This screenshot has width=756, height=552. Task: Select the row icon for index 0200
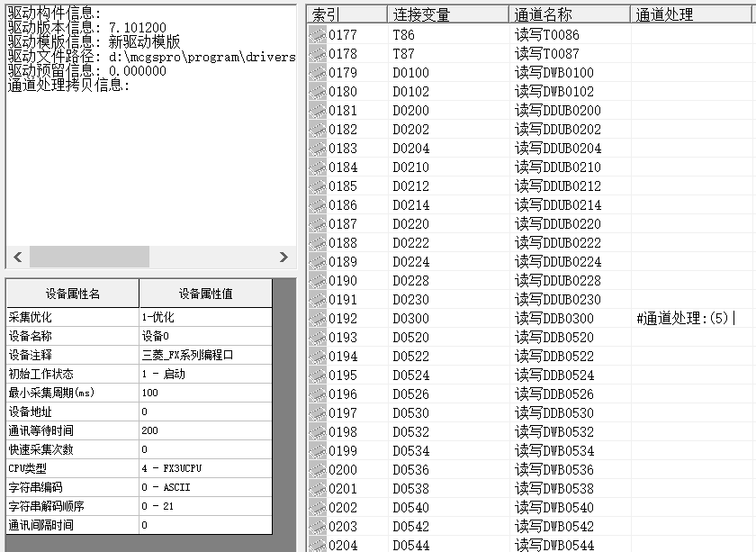point(317,470)
